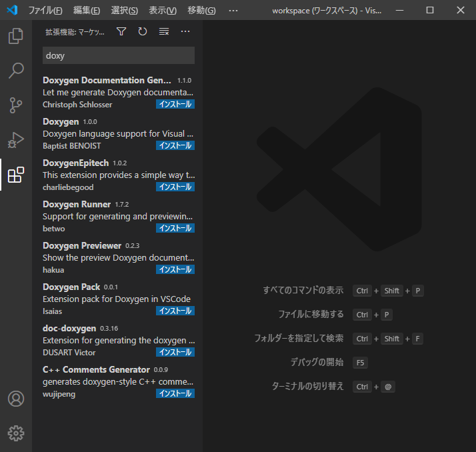Click the F5 key label
The width and height of the screenshot is (476, 452).
click(x=361, y=363)
